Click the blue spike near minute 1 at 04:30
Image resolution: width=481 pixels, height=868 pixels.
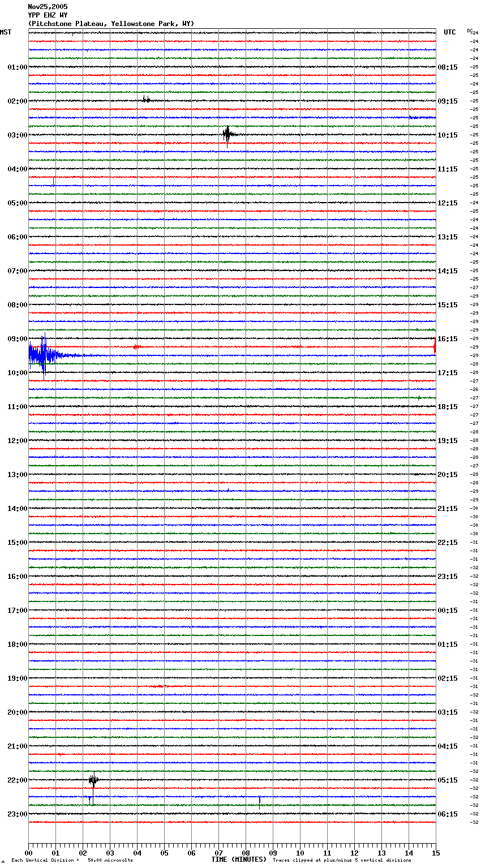click(x=54, y=182)
